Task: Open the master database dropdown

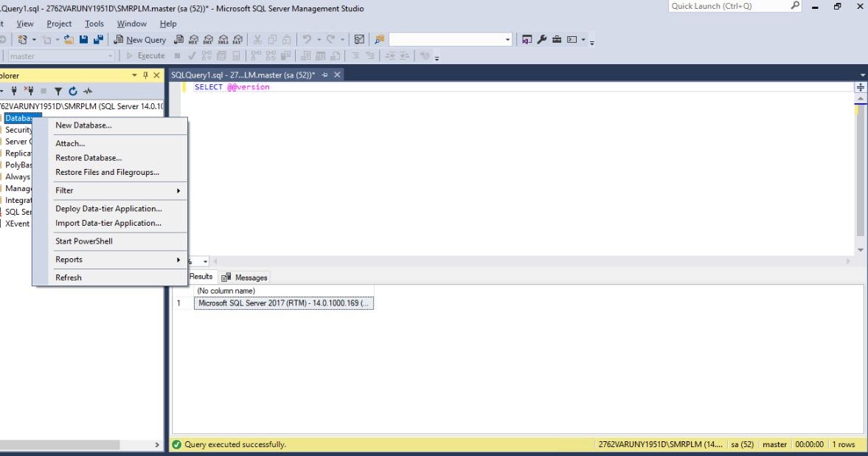Action: pyautogui.click(x=110, y=56)
